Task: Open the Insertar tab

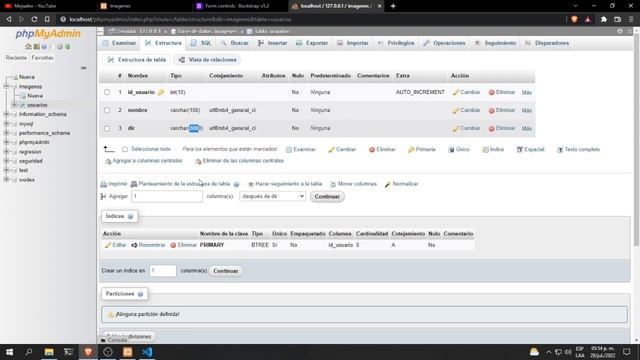Action: pyautogui.click(x=272, y=43)
